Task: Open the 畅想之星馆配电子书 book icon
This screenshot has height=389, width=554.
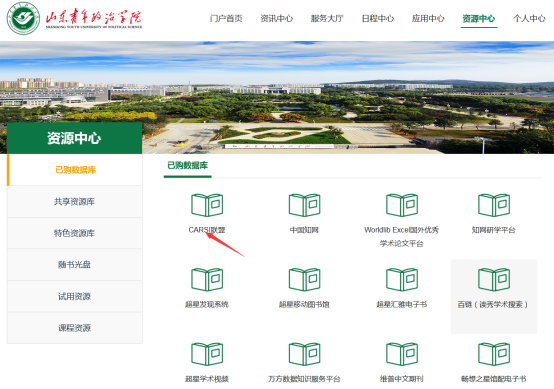Action: pyautogui.click(x=494, y=354)
